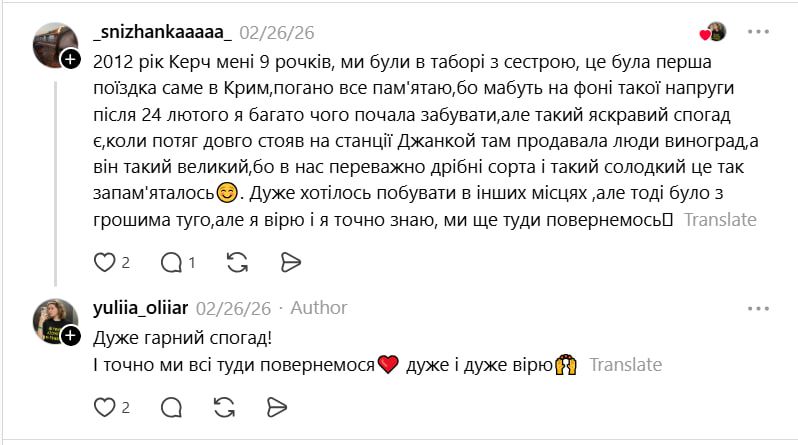Follow yuliia_oliiar using avatar plus badge

71,336
